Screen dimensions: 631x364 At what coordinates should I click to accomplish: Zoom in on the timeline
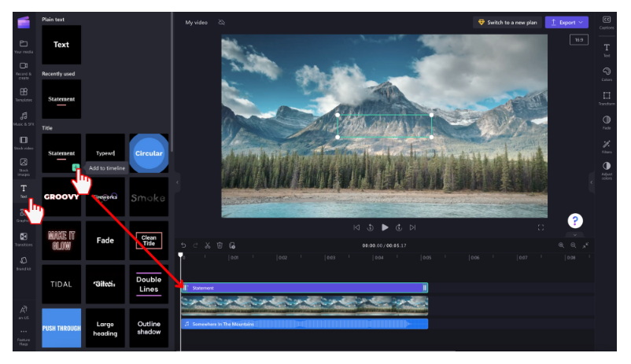[x=561, y=245]
